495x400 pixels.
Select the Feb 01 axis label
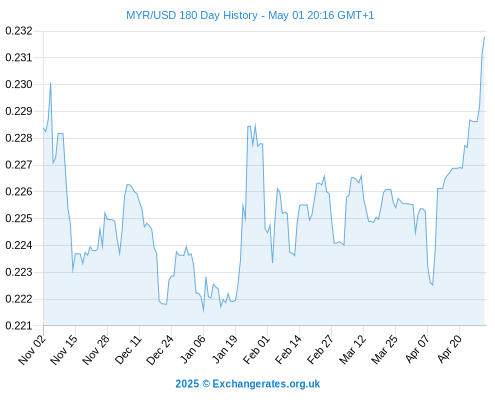point(256,350)
